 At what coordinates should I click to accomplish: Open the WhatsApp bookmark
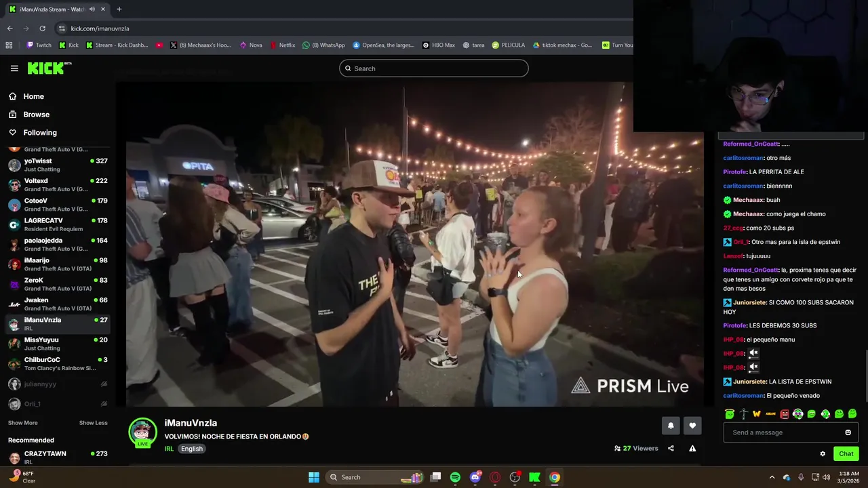coord(323,45)
